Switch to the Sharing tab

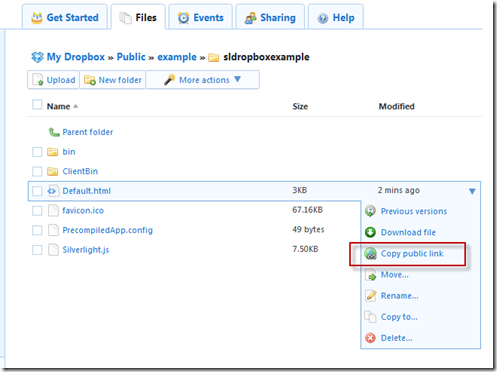coord(270,17)
